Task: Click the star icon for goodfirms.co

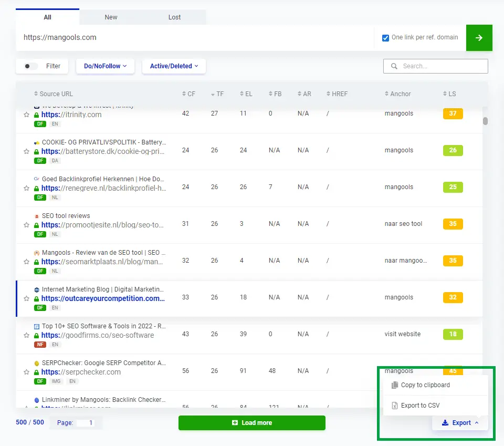Action: 26,335
